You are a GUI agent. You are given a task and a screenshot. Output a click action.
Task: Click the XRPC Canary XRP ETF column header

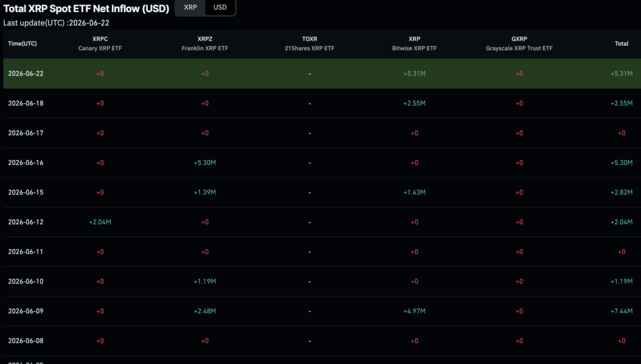(100, 43)
